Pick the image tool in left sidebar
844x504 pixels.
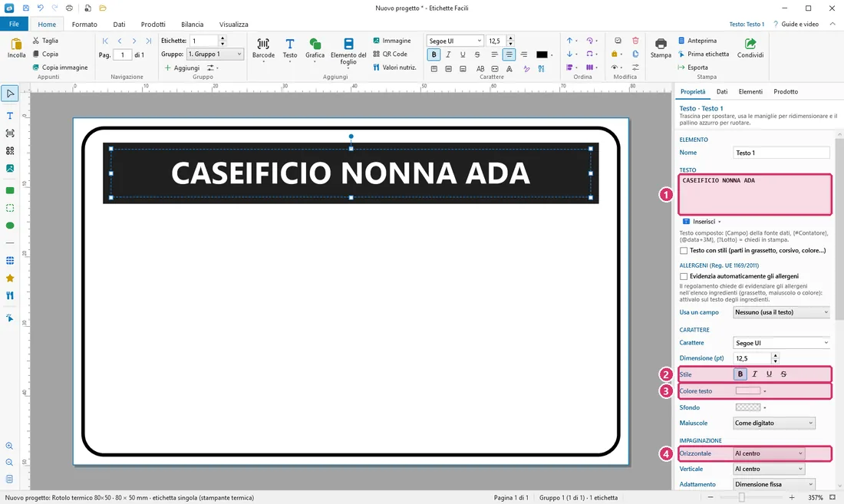point(10,168)
